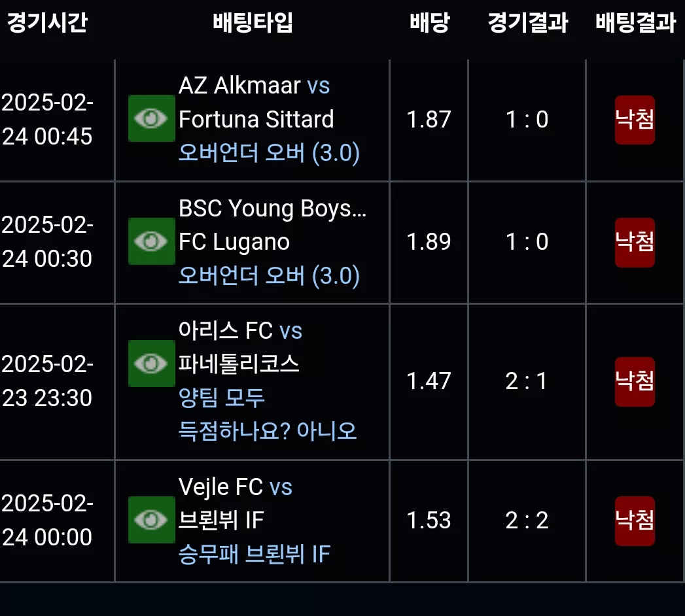Click 낙첨 badge in AZ Alkmaar row
The height and width of the screenshot is (616, 685).
click(x=635, y=120)
